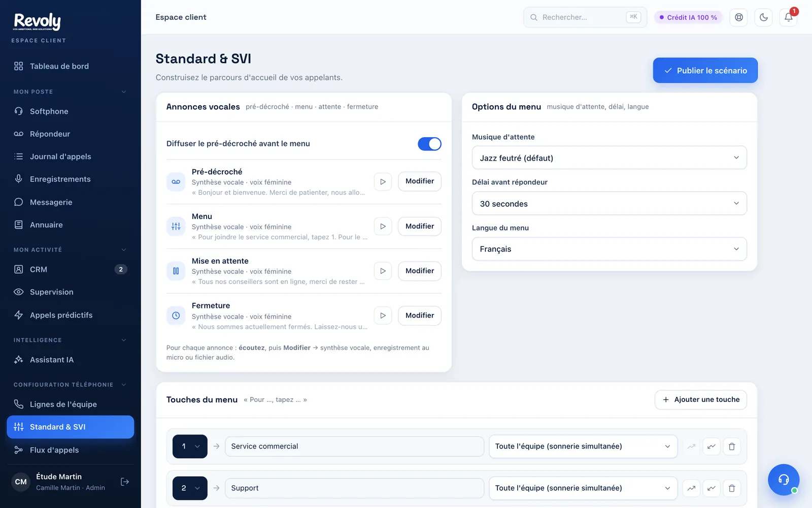Log out using icon next to Étude Martin

point(125,482)
